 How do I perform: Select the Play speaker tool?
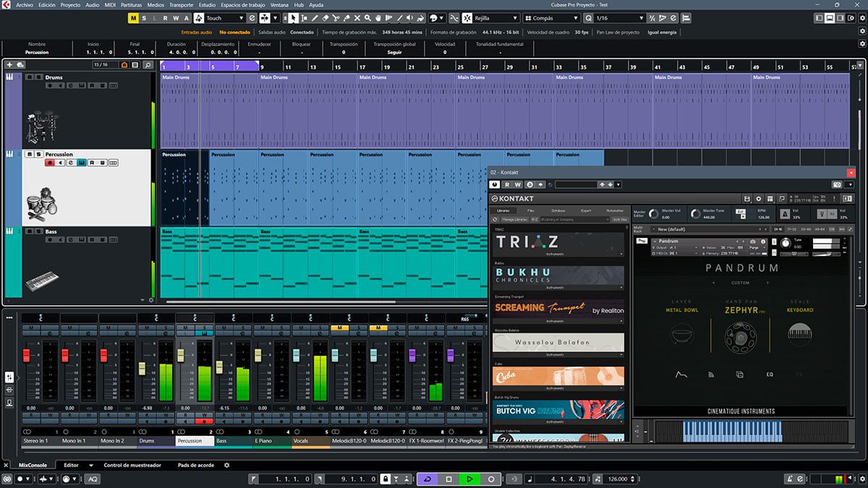[409, 18]
